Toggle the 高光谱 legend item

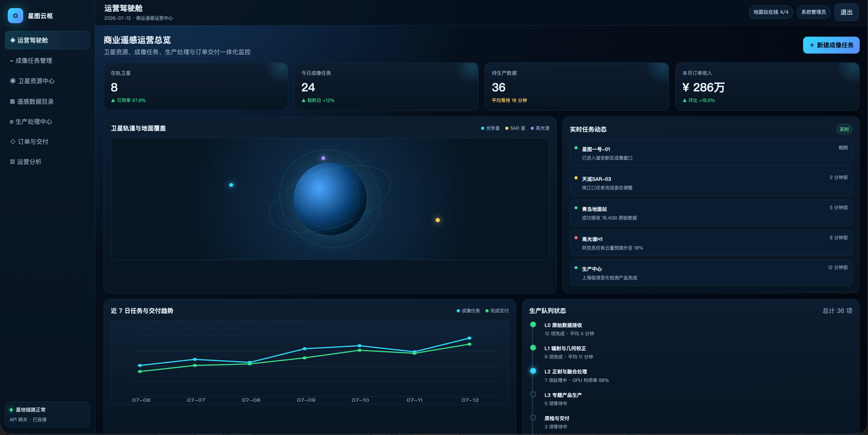(540, 128)
